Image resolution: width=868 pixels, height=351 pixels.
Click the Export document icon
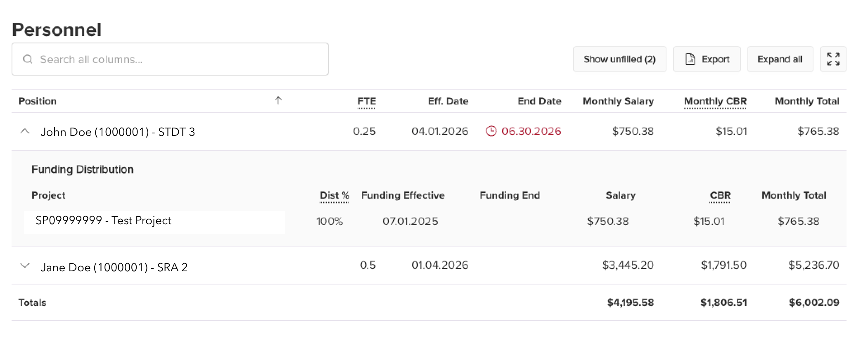[690, 59]
